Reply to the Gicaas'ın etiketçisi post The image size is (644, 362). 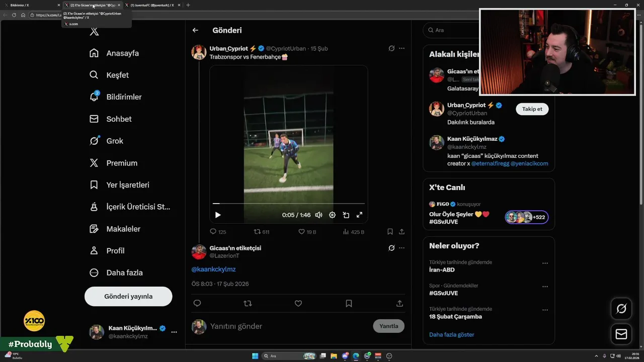point(197,303)
